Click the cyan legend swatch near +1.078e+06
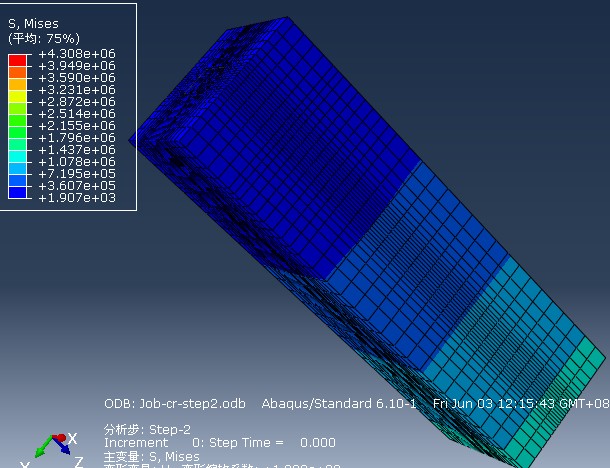Image resolution: width=610 pixels, height=468 pixels. [x=18, y=156]
